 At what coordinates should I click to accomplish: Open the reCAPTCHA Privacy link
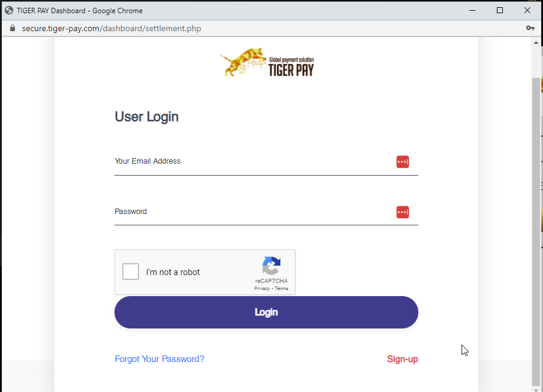click(262, 288)
